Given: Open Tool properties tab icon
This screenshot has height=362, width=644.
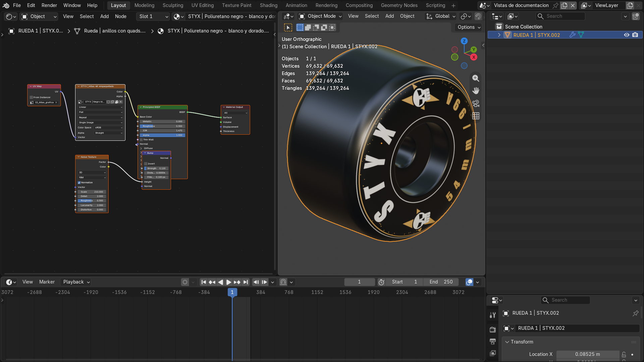Looking at the screenshot, I should (493, 315).
